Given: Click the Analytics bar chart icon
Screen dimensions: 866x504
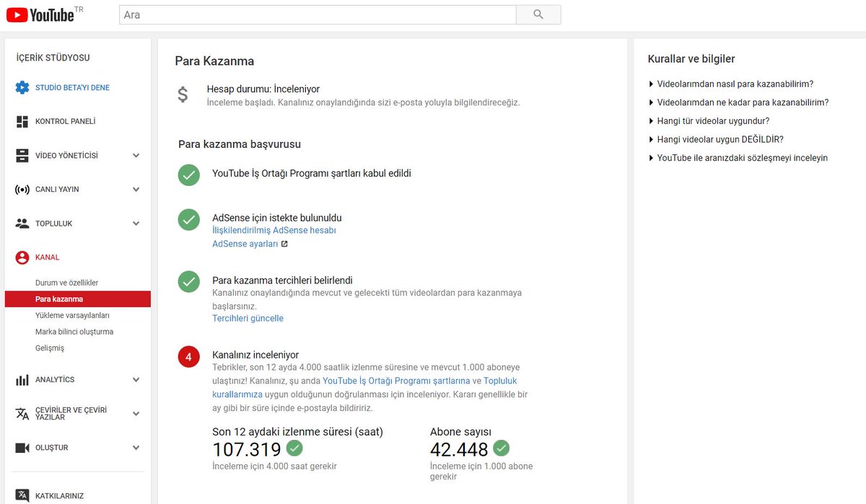Looking at the screenshot, I should point(22,380).
